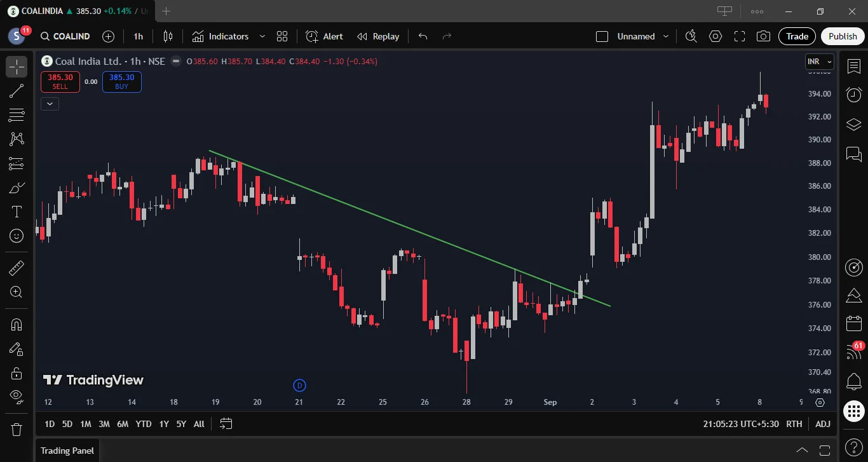Open the patterns drawing tool
Screen dimensions: 868x462
17,139
